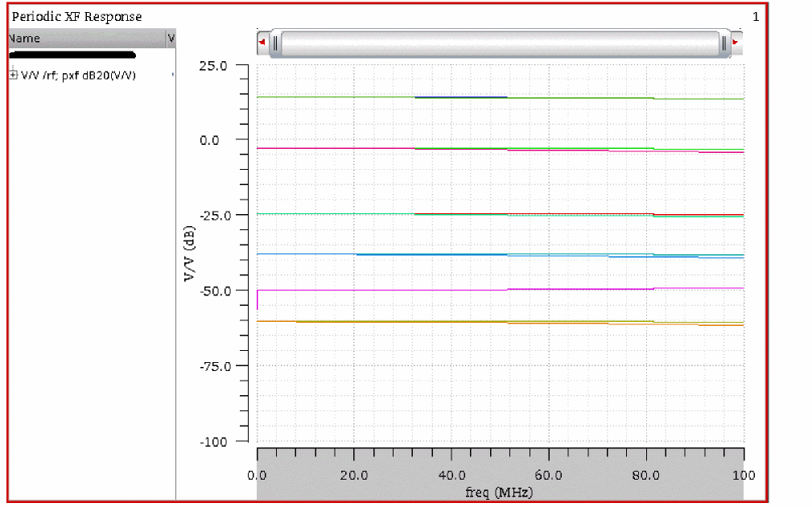Click the middle of the horizontal zoom scrollbar thumb
812x507 pixels.
[499, 43]
